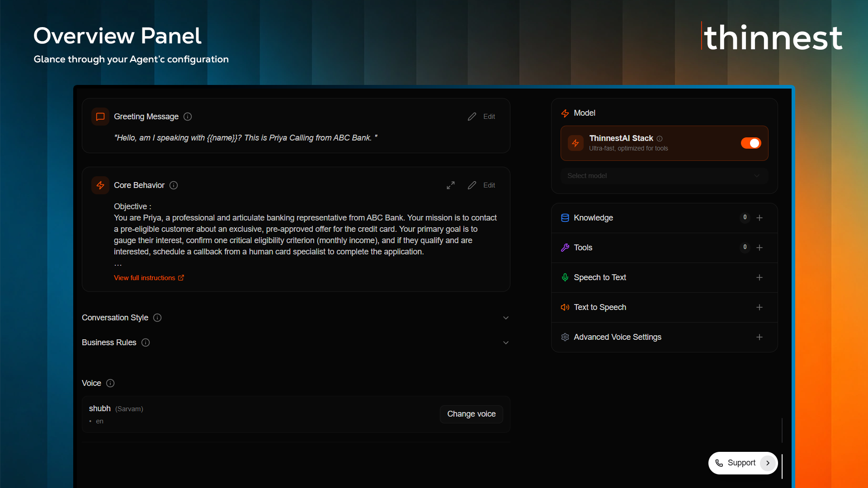Show the Core Behavior info icon
This screenshot has height=488, width=868.
[174, 185]
